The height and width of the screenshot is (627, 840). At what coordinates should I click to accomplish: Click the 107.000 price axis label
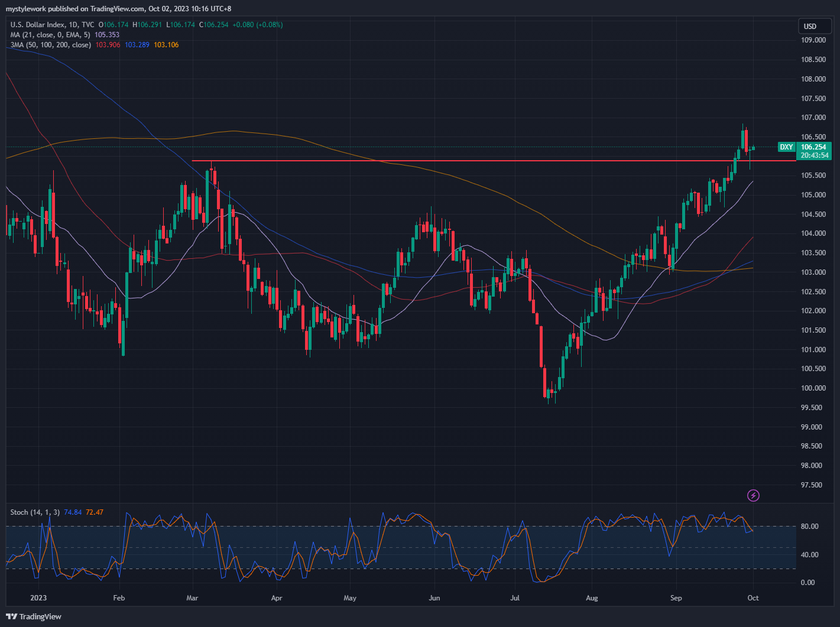pyautogui.click(x=813, y=118)
